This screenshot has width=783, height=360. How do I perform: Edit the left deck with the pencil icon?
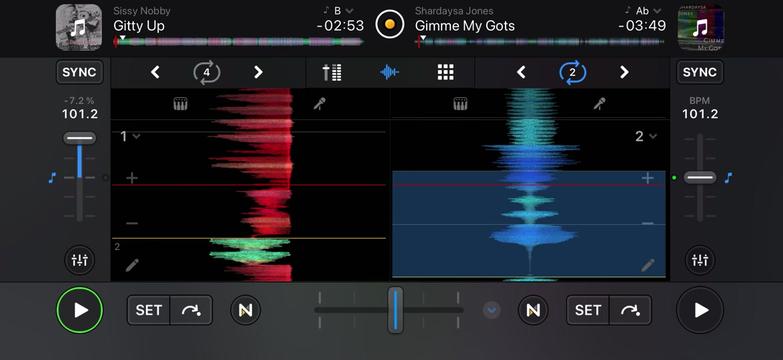[132, 265]
